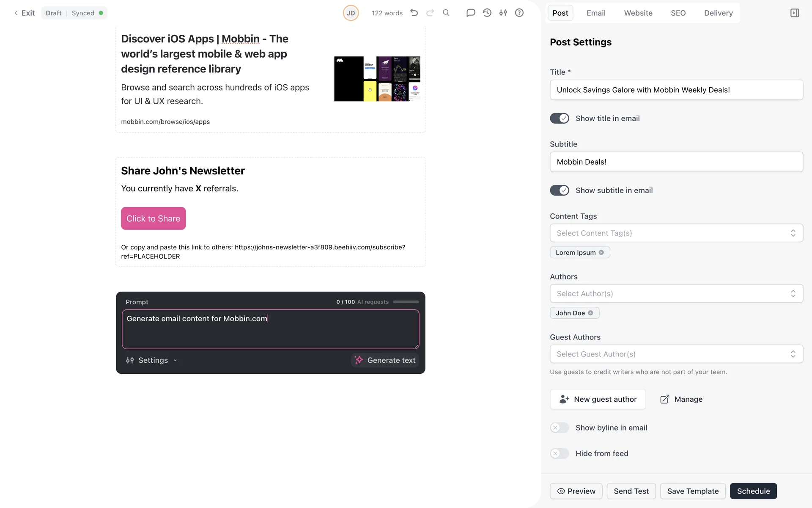Disable Show title in email
The height and width of the screenshot is (508, 812).
560,119
